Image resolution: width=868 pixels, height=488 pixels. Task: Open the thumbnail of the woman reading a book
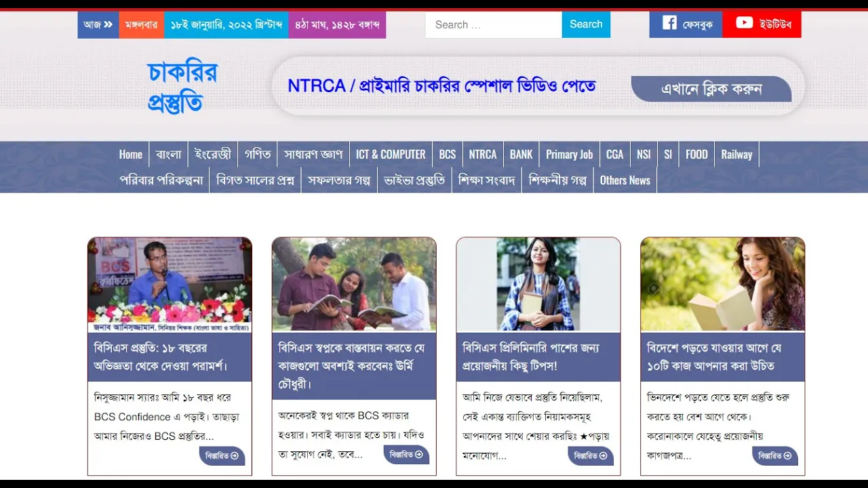tap(723, 284)
